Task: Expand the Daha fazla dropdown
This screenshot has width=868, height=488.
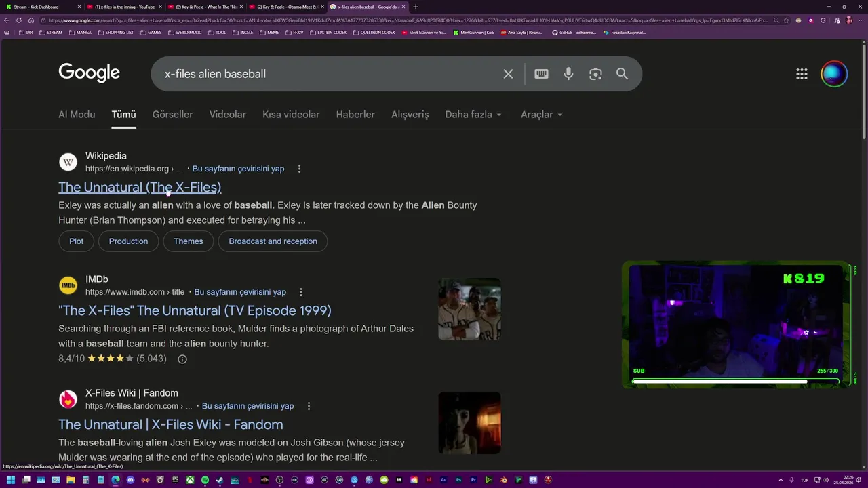Action: [x=473, y=115]
